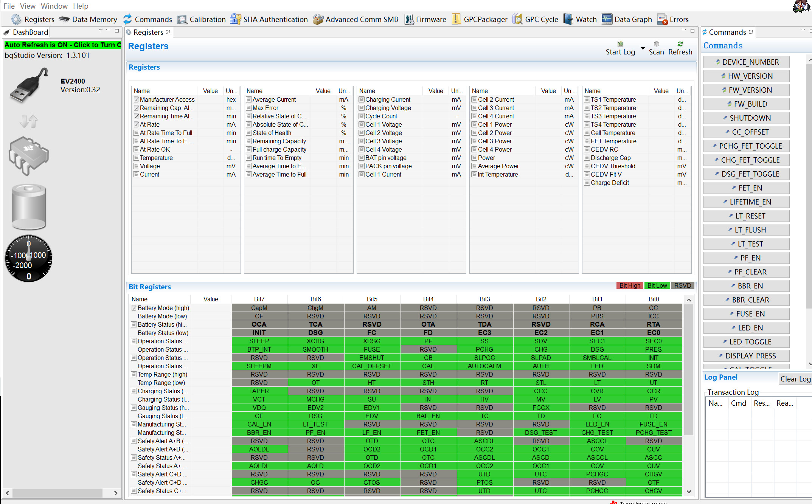This screenshot has height=504, width=812.
Task: Open the Data Graph icon
Action: (x=607, y=19)
